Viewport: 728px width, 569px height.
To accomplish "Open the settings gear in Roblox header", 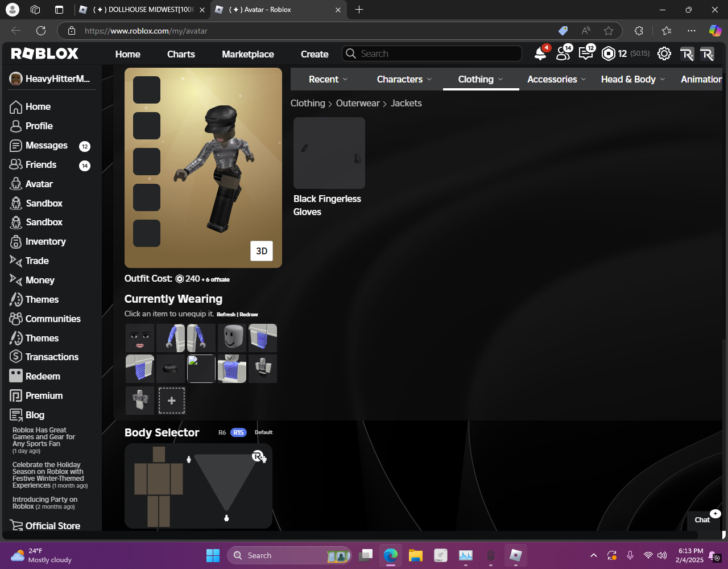I will click(x=664, y=54).
